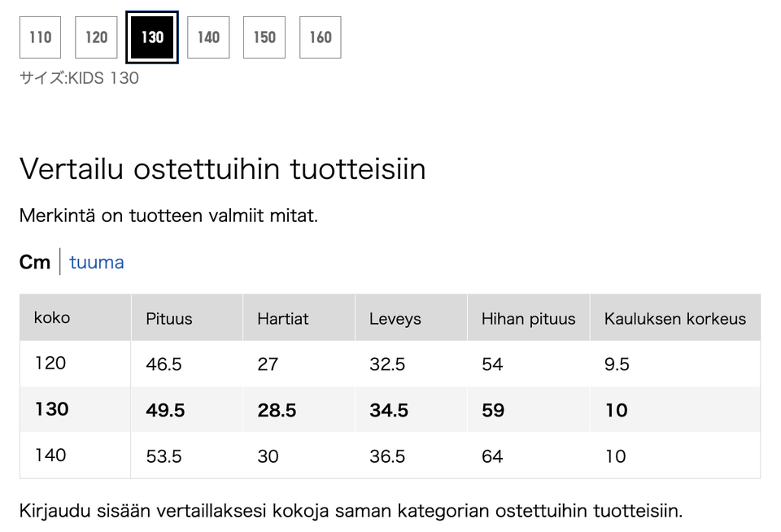Click the Hihan pituus column header
The image size is (781, 532).
(528, 319)
